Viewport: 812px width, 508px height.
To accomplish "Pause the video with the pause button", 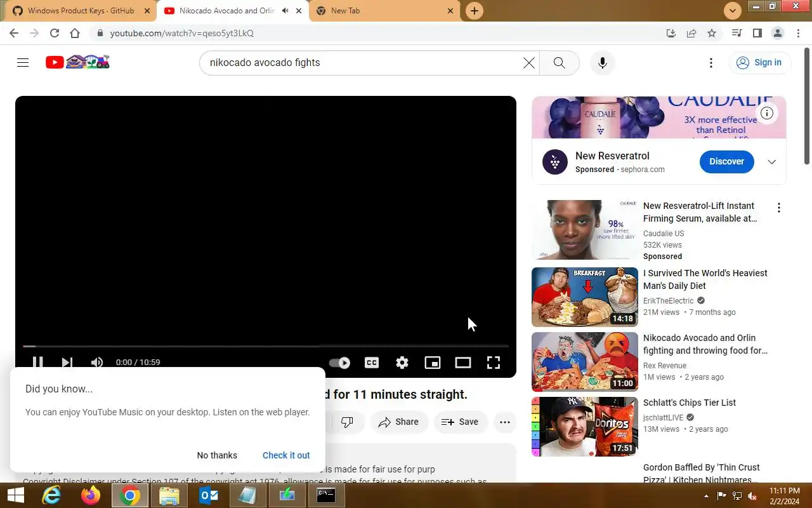I will point(37,363).
